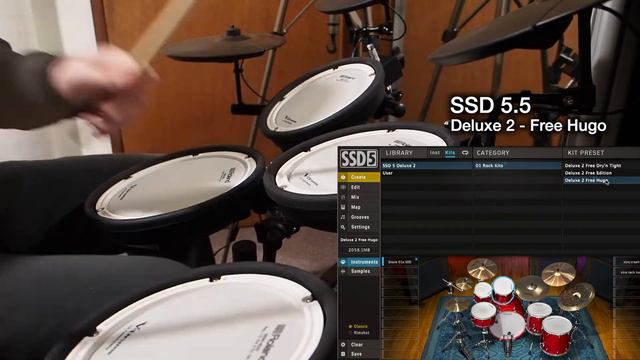The width and height of the screenshot is (640, 360).
Task: Show the Samples view
Action: click(359, 271)
